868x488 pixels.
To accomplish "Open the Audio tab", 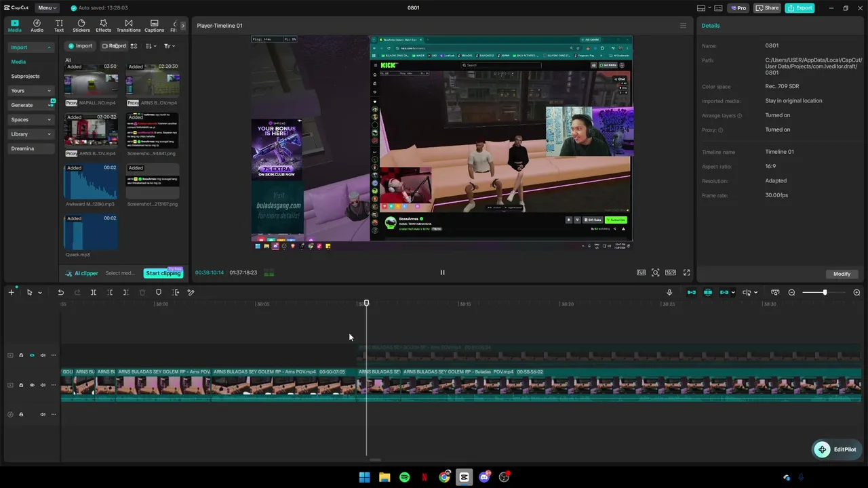I will click(x=37, y=26).
